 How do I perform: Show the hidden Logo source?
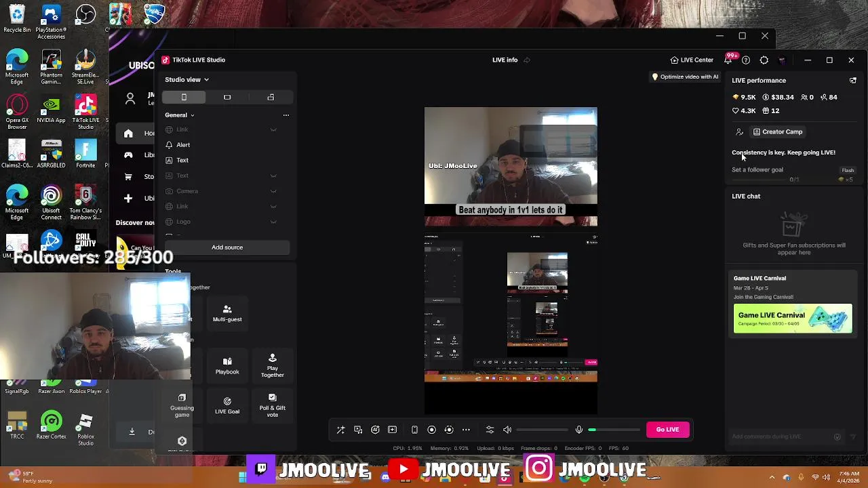point(273,222)
